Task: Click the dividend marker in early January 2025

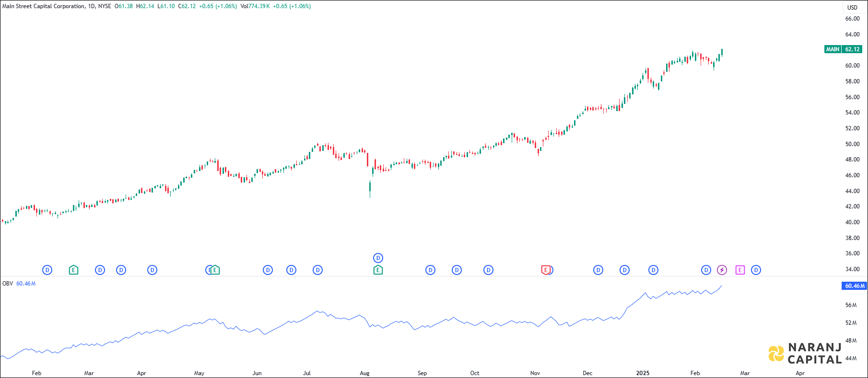Action: click(653, 270)
